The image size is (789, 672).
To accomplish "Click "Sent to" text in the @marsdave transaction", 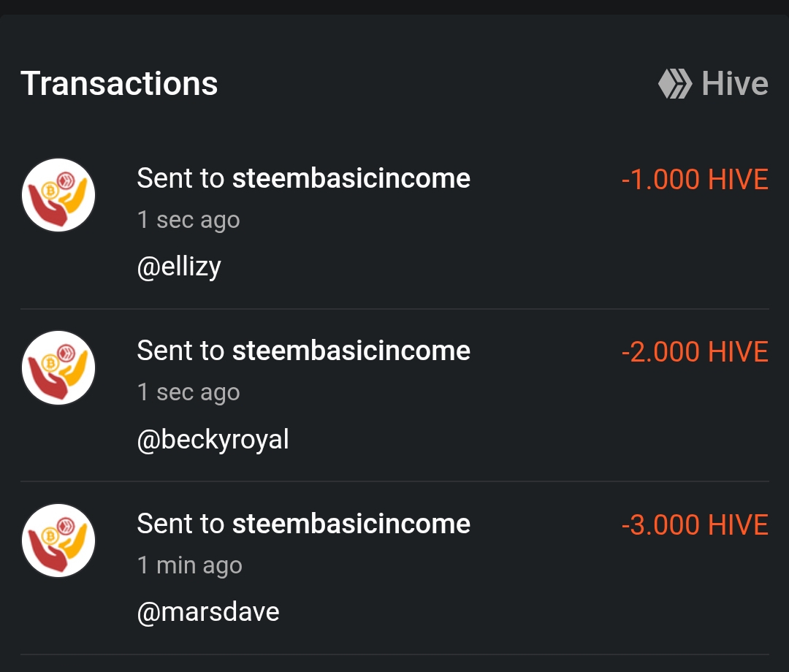I will [x=180, y=524].
